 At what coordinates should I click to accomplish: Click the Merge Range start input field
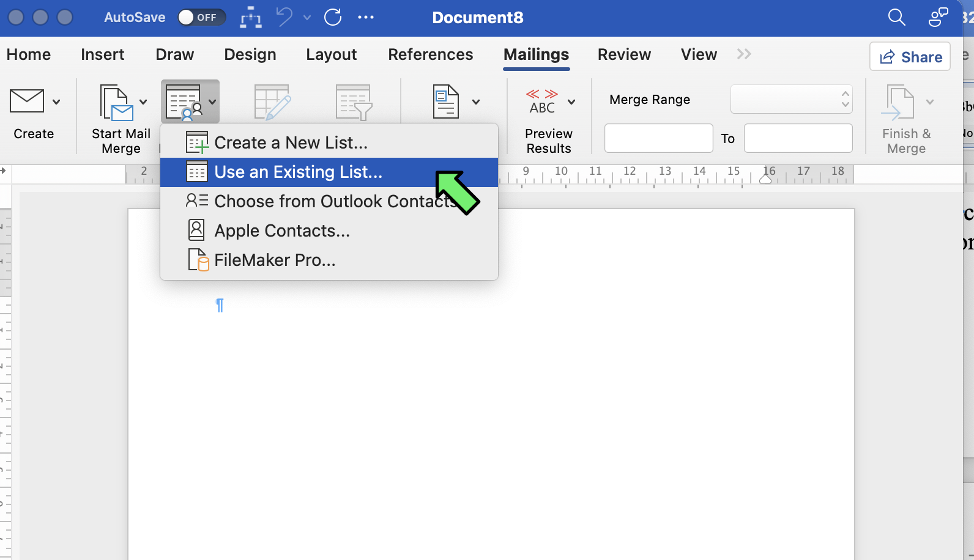[x=659, y=138]
